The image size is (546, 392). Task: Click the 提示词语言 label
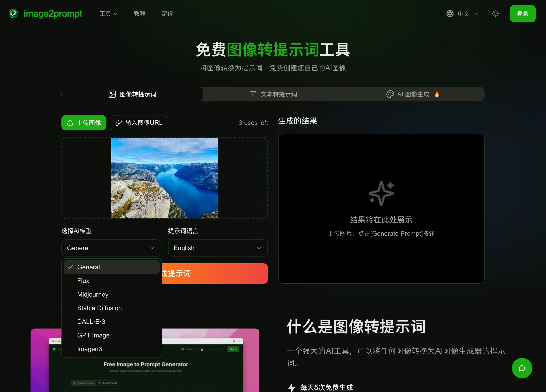point(183,231)
